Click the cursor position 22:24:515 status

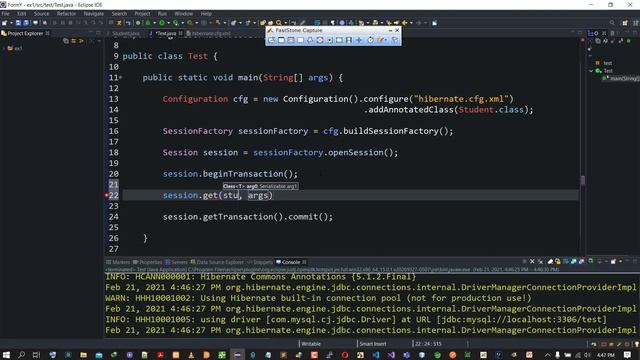pyautogui.click(x=428, y=344)
